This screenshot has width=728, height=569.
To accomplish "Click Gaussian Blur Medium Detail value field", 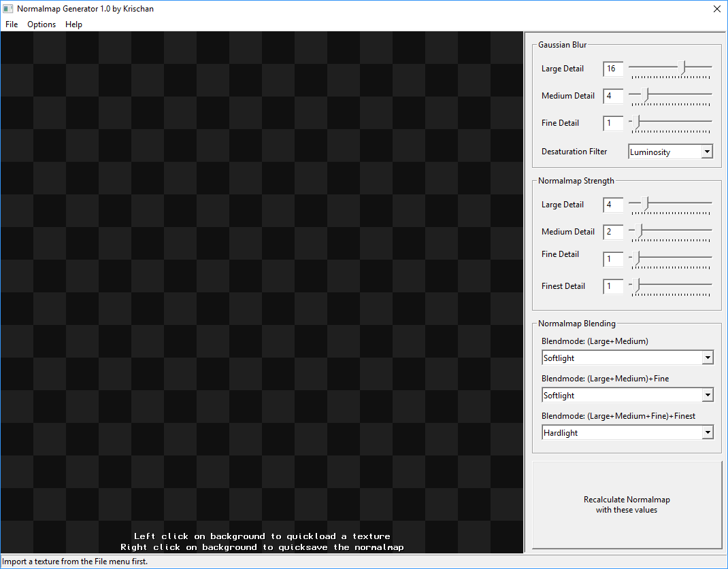I will pyautogui.click(x=613, y=96).
